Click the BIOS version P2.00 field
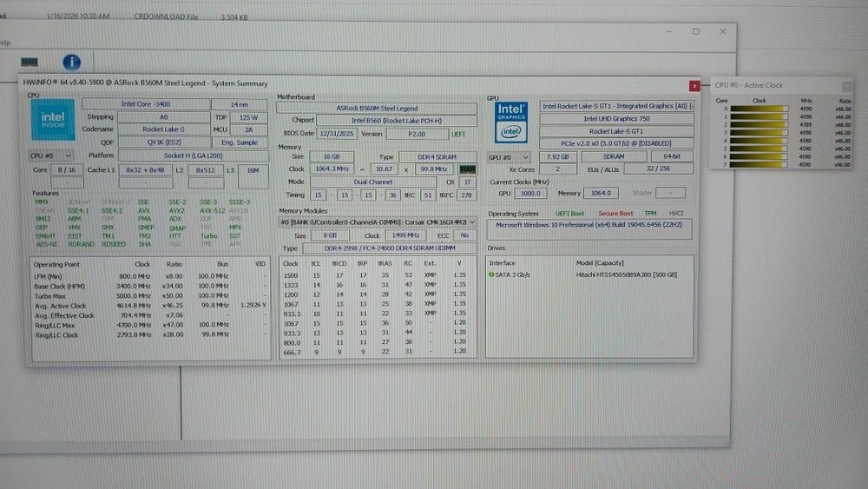Image resolution: width=868 pixels, height=489 pixels. click(417, 134)
